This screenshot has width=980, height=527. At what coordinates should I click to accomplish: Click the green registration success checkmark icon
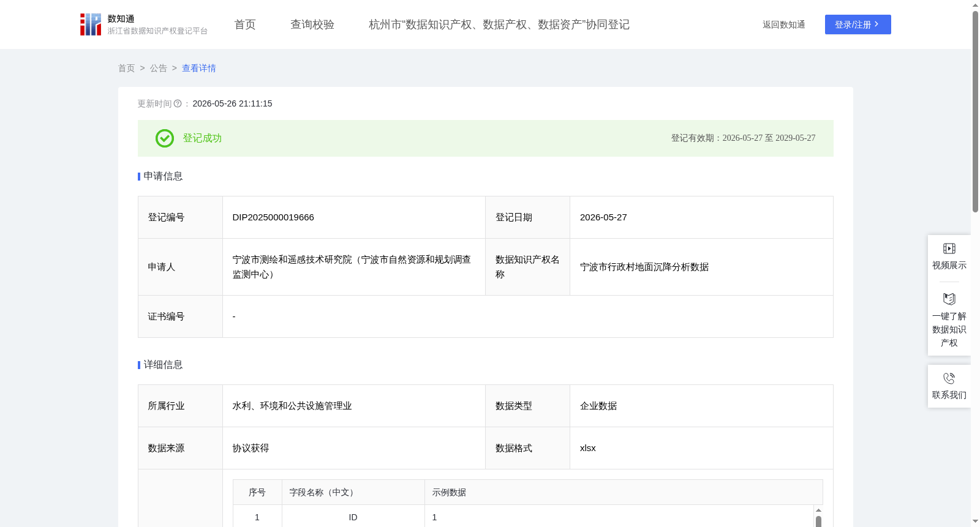click(165, 138)
